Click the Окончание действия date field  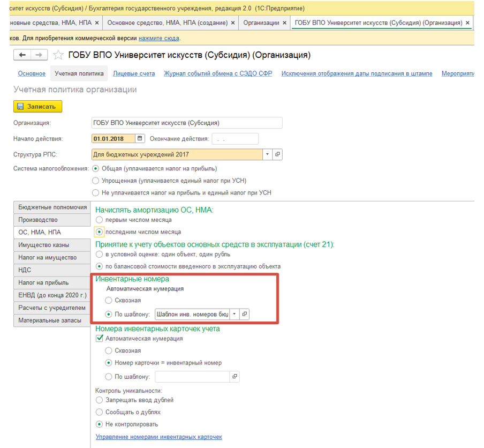[x=235, y=139]
